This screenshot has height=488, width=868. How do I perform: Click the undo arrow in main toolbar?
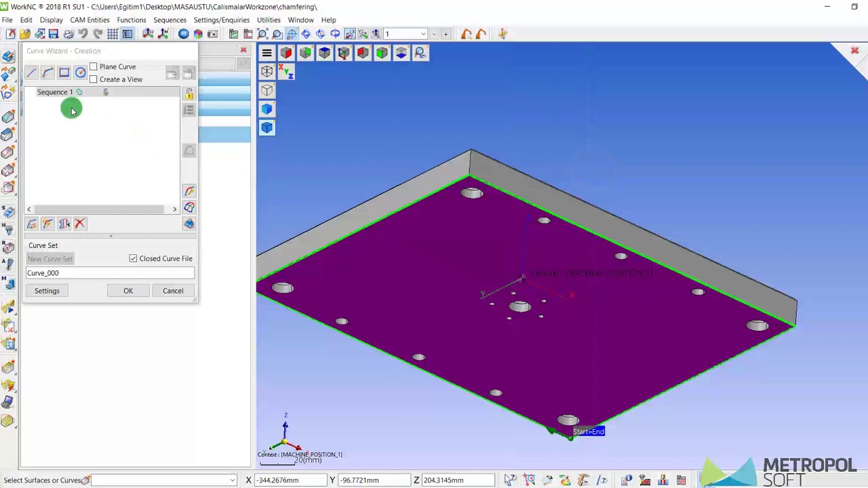coord(83,34)
